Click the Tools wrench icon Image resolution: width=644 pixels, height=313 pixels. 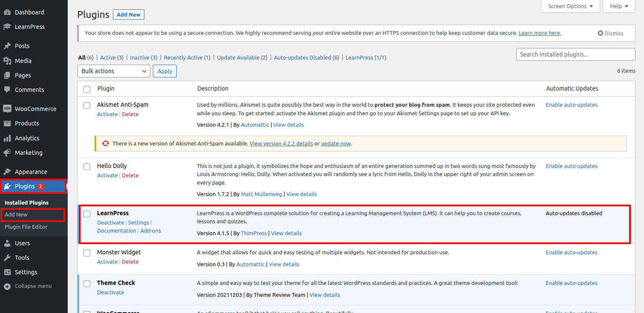(x=7, y=258)
